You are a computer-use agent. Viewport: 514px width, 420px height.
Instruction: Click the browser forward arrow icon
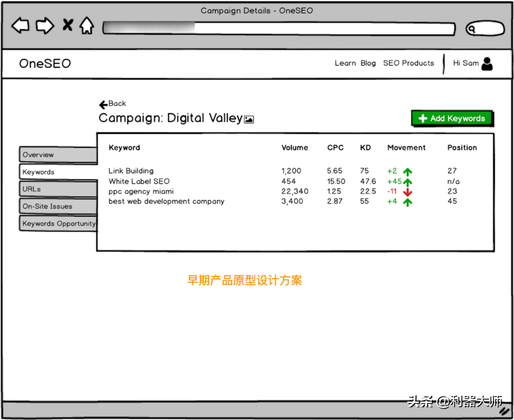[45, 26]
